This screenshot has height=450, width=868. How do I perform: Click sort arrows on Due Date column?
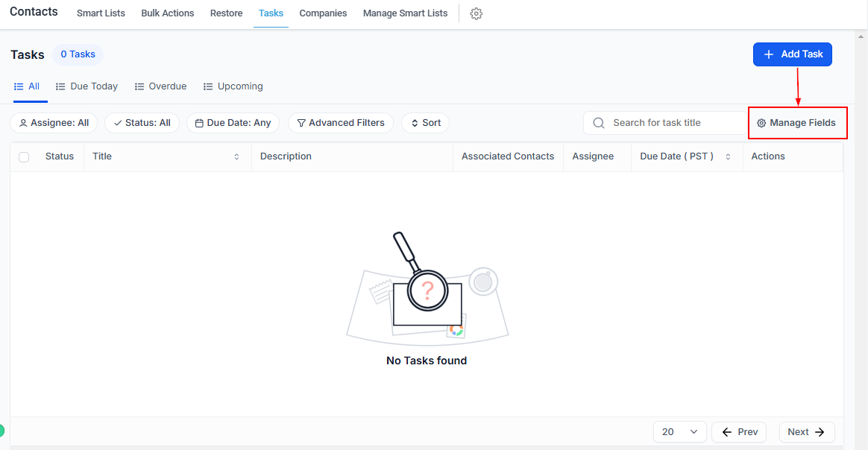tap(728, 156)
